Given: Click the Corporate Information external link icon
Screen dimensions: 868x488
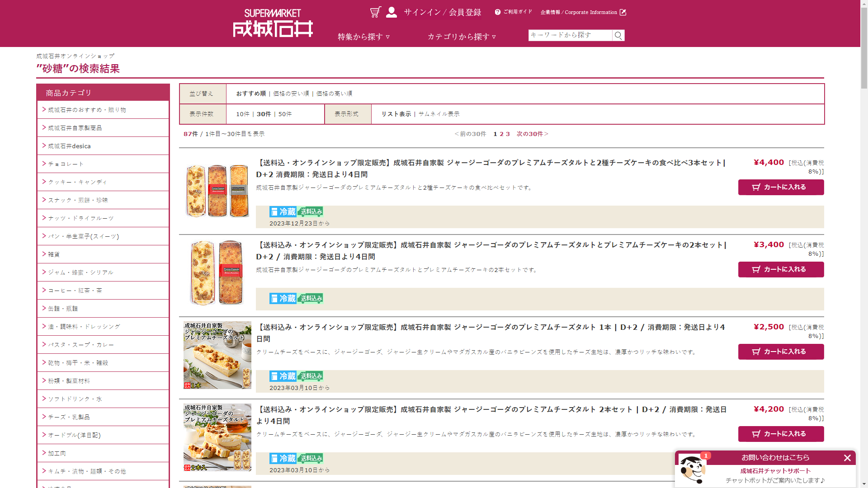Looking at the screenshot, I should 623,12.
